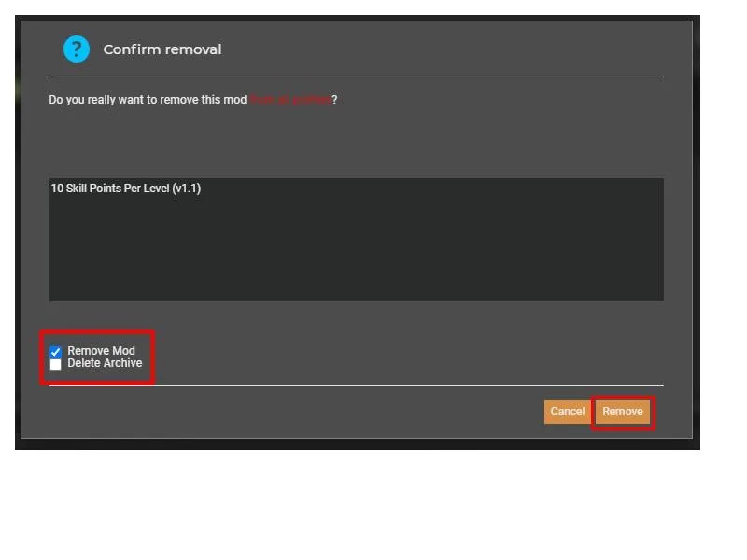Confirm with the Remove button
Viewport: 747px width, 560px height.
tap(623, 412)
